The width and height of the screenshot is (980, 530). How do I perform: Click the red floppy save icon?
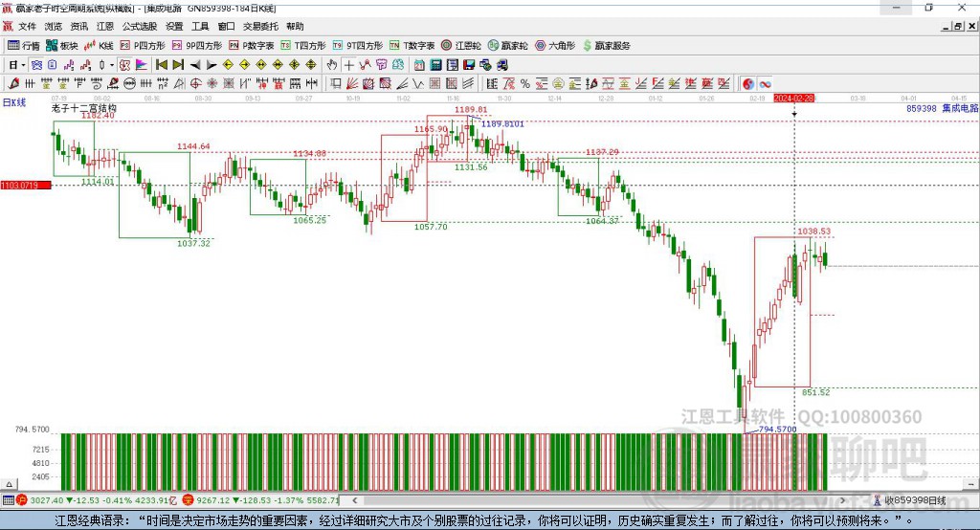(469, 65)
